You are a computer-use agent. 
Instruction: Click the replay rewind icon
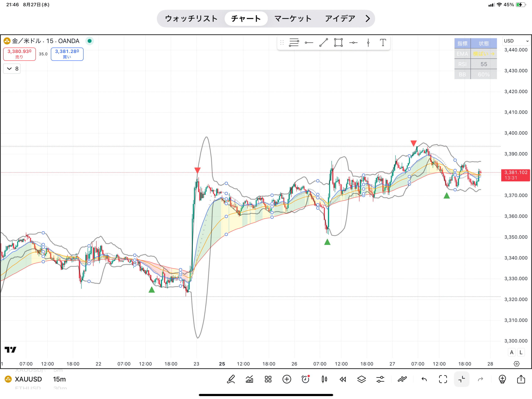pos(343,379)
